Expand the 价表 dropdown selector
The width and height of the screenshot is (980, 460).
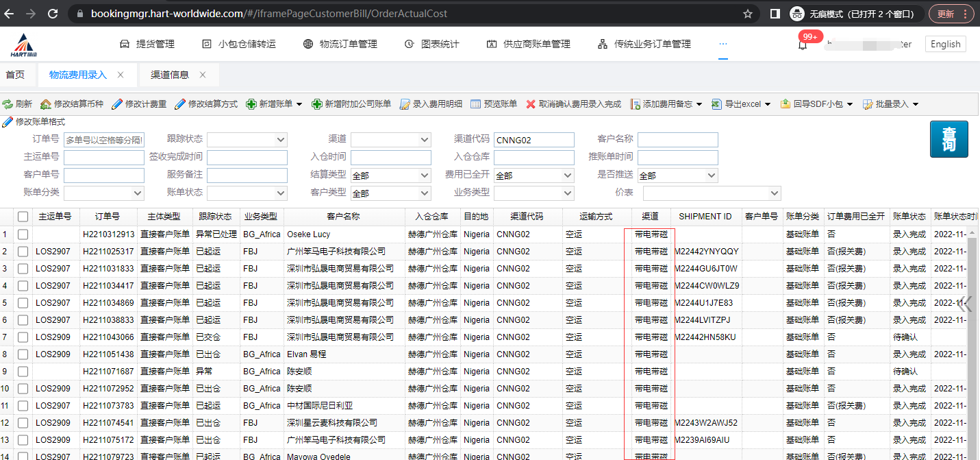click(x=774, y=193)
